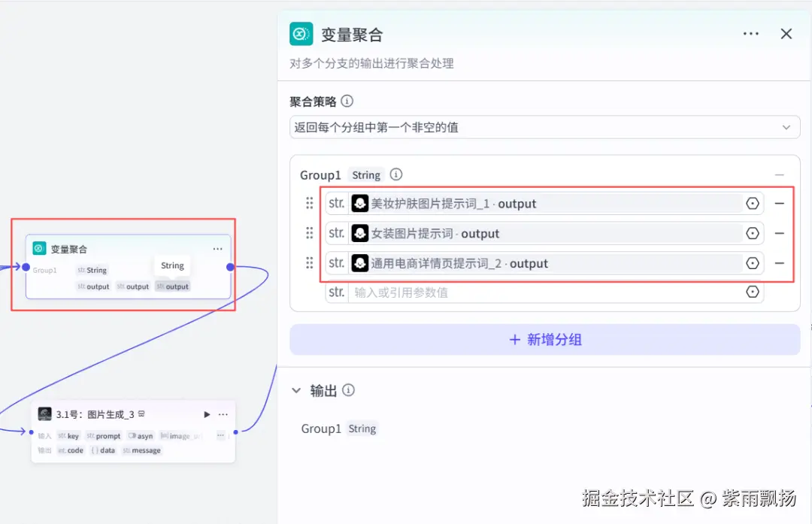Collapse the 输出 section chevron
The image size is (812, 524).
296,390
